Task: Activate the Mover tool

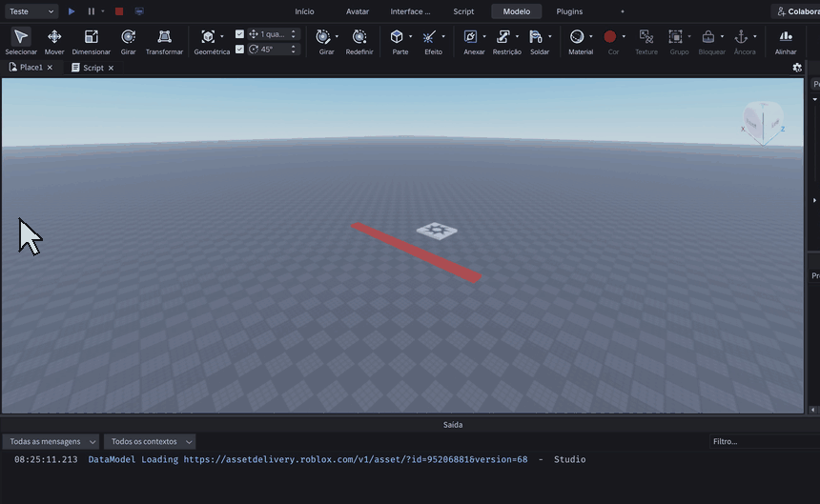Action: [x=54, y=41]
